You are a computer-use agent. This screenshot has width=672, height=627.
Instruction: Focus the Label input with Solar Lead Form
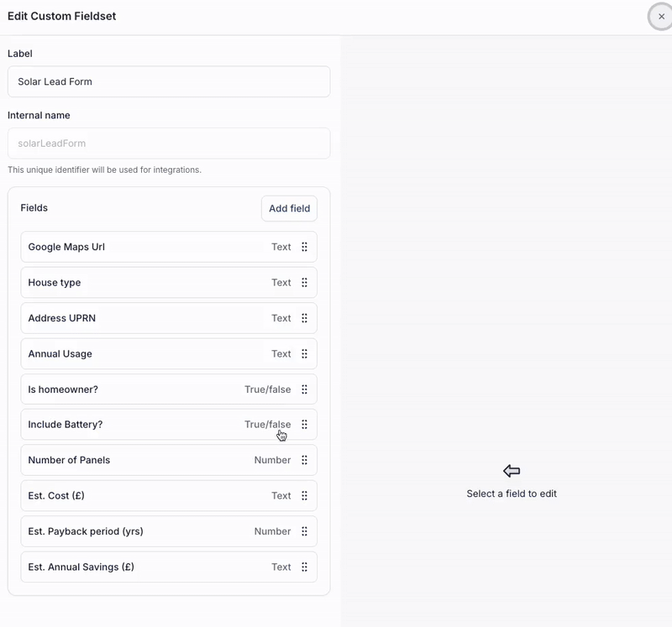[x=168, y=81]
